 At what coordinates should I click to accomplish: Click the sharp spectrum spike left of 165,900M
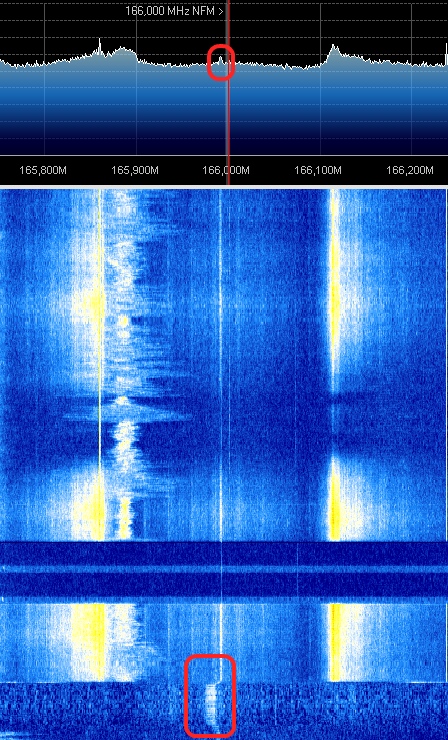pyautogui.click(x=100, y=46)
